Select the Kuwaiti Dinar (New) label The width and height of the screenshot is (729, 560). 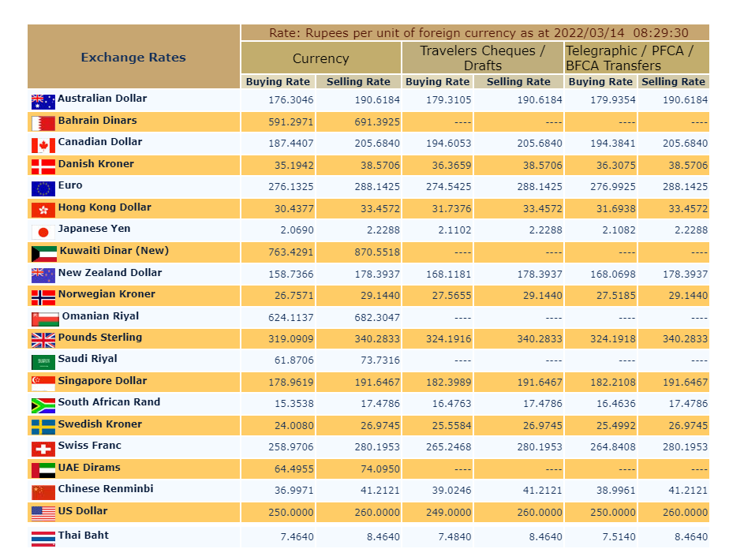point(114,251)
